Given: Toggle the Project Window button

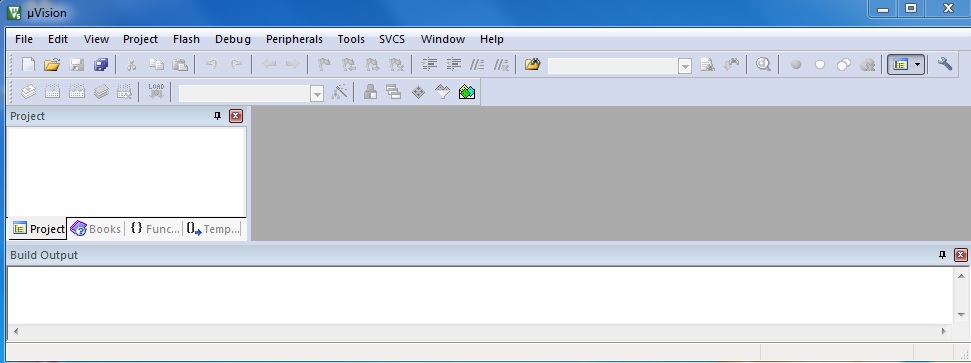Looking at the screenshot, I should point(901,64).
